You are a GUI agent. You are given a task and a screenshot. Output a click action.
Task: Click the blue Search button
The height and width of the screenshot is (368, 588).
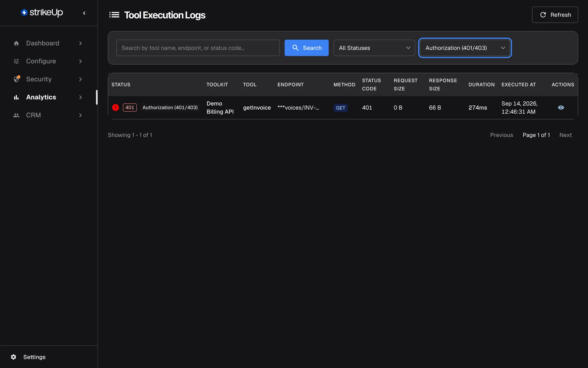306,48
